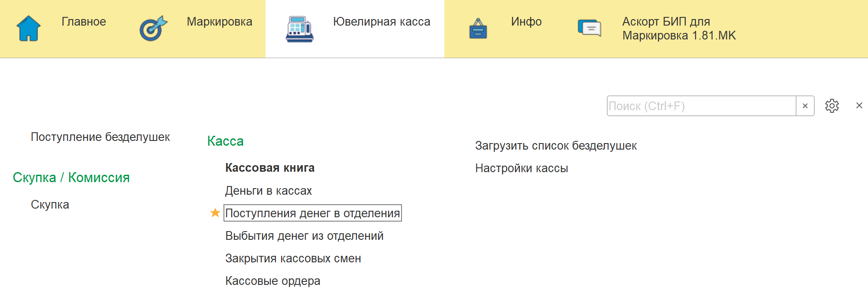Open Кассовая книга
This screenshot has height=294, width=868.
pos(270,168)
